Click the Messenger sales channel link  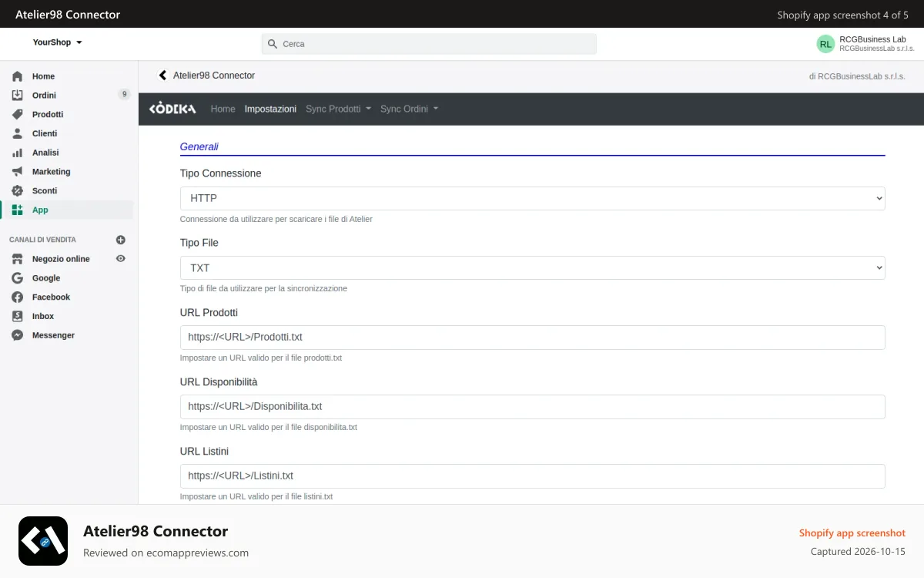pos(53,335)
